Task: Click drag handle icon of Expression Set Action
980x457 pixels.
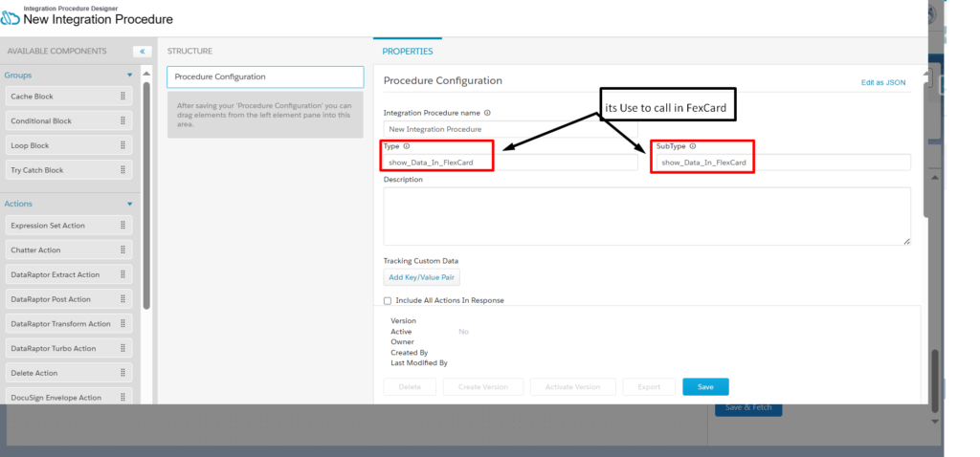Action: point(122,226)
